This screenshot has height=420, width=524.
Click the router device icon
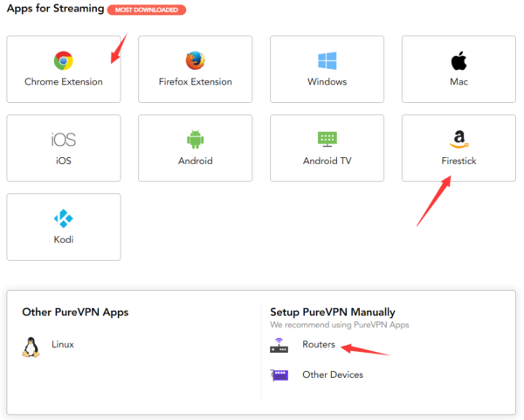click(279, 346)
